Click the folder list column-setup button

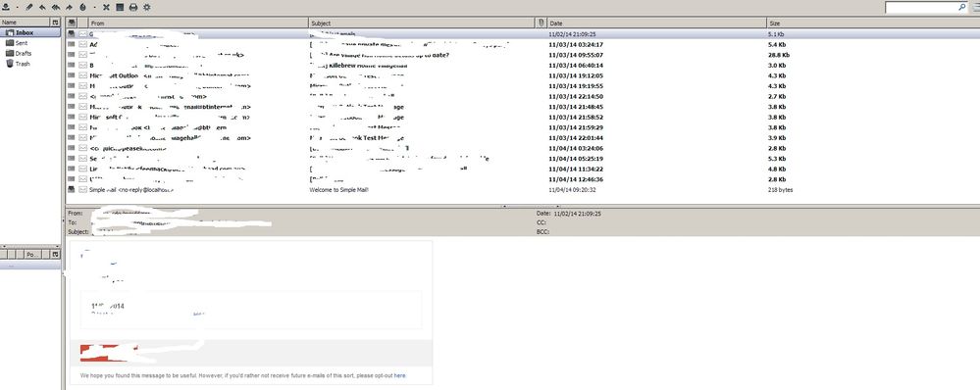tap(56, 23)
